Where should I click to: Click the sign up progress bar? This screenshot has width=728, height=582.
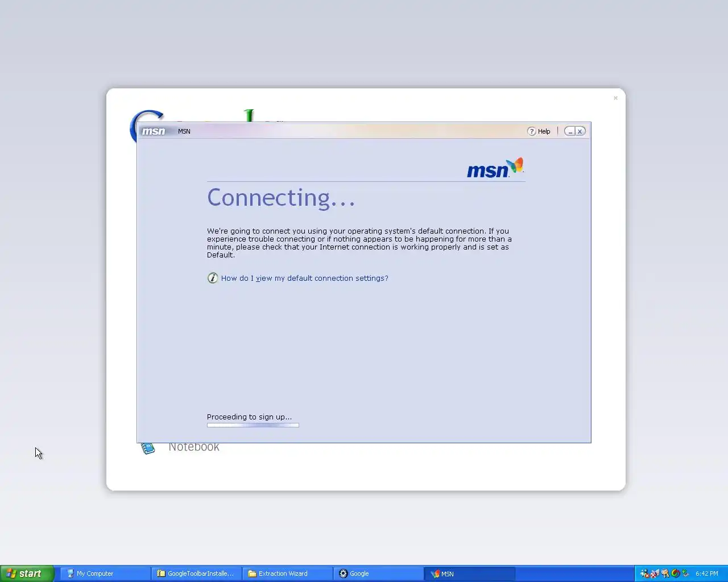(253, 425)
